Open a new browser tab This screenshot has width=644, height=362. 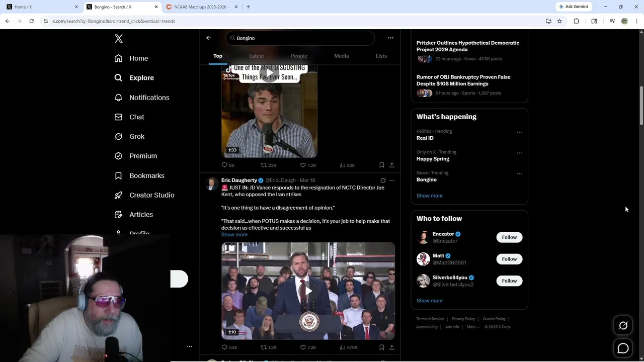(248, 7)
